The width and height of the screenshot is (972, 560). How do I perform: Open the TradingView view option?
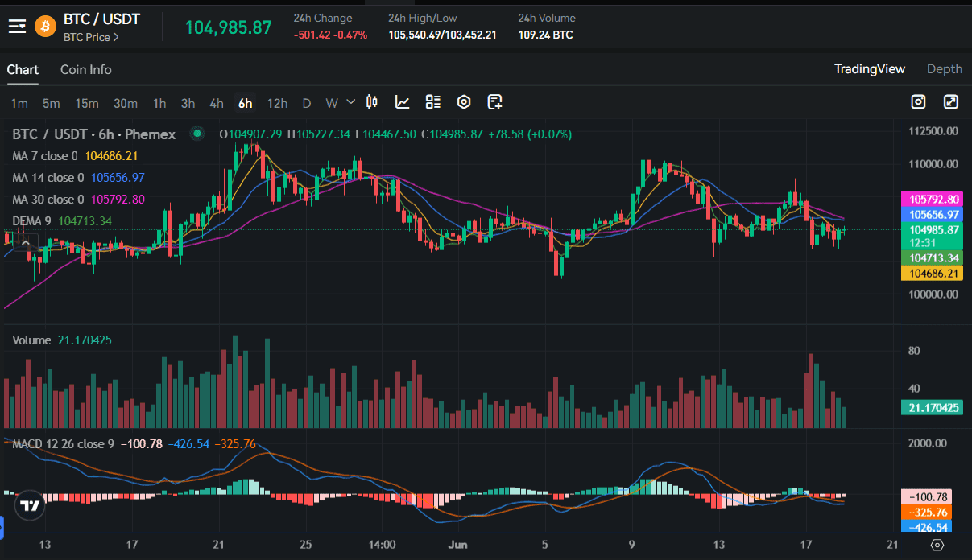870,69
